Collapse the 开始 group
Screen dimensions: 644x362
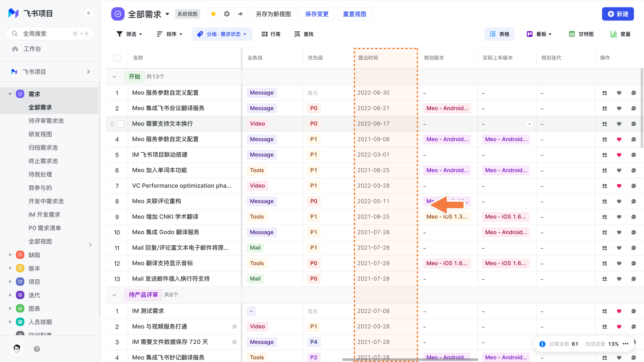[114, 77]
